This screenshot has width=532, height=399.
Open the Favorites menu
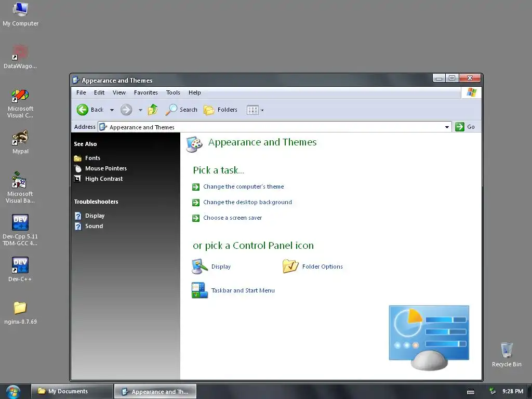point(146,92)
